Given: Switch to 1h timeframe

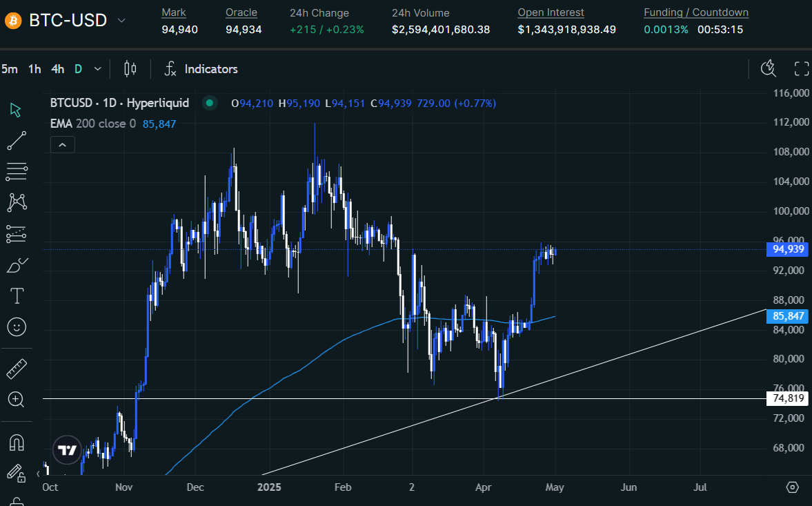Looking at the screenshot, I should [34, 69].
